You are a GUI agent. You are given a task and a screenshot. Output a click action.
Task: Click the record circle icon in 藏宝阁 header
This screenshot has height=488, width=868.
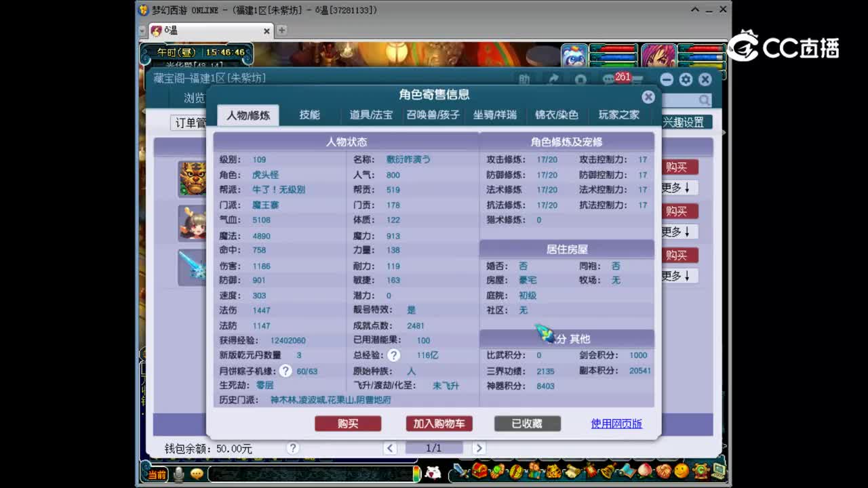click(580, 80)
